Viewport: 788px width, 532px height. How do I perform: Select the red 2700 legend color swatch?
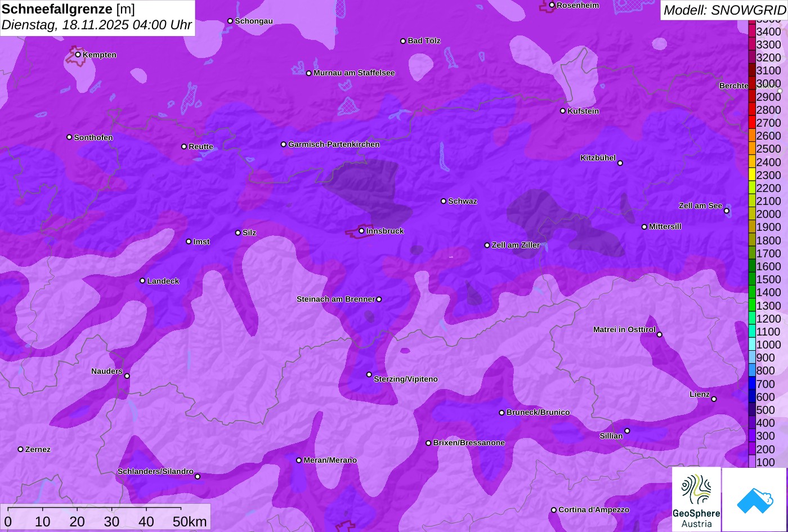(752, 123)
